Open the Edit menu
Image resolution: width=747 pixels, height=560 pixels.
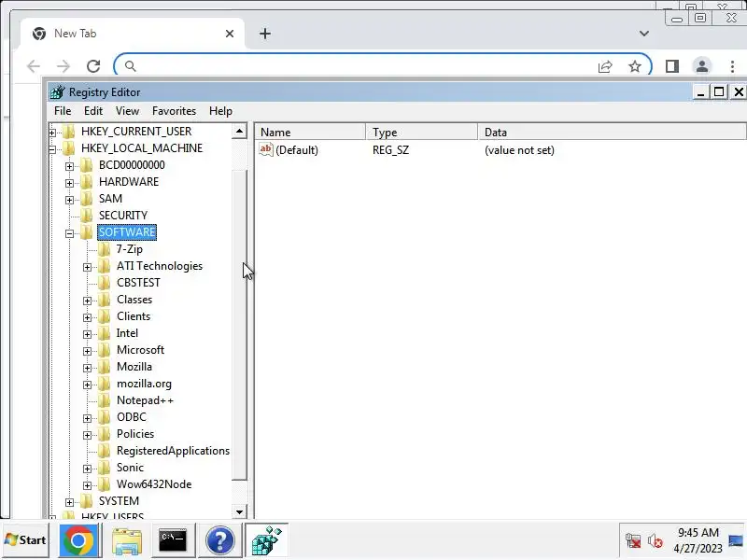click(93, 111)
